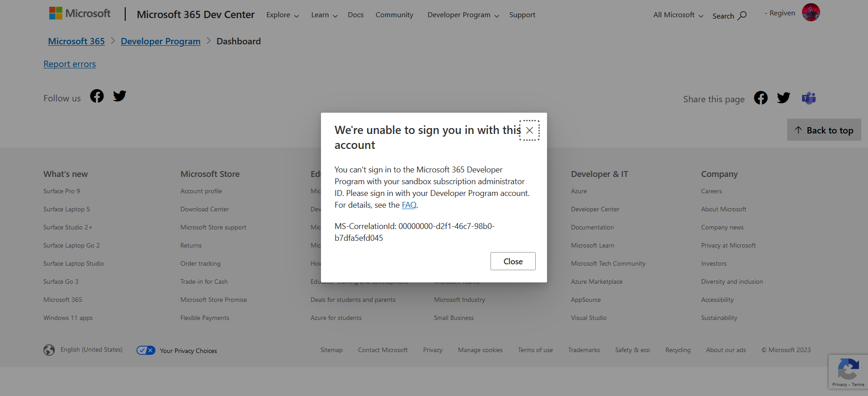
Task: Expand the Developer Program menu
Action: tap(463, 15)
